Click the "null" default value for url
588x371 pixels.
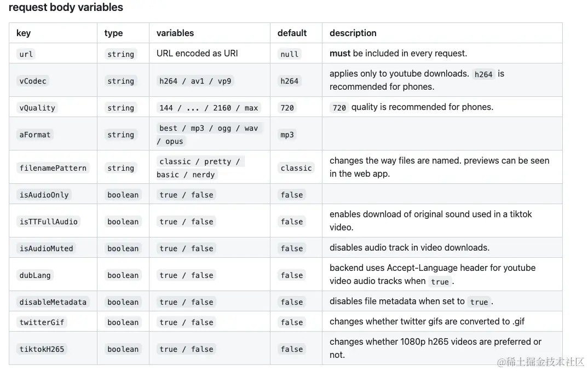[x=290, y=54]
